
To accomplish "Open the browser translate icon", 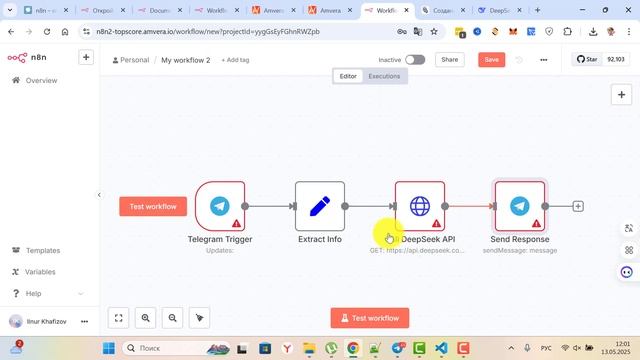I will (418, 31).
